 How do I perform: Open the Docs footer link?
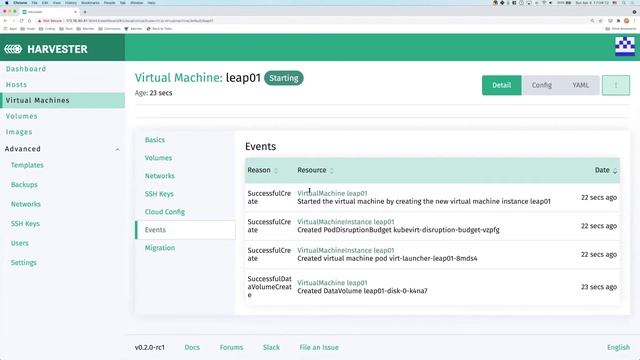[x=192, y=347]
